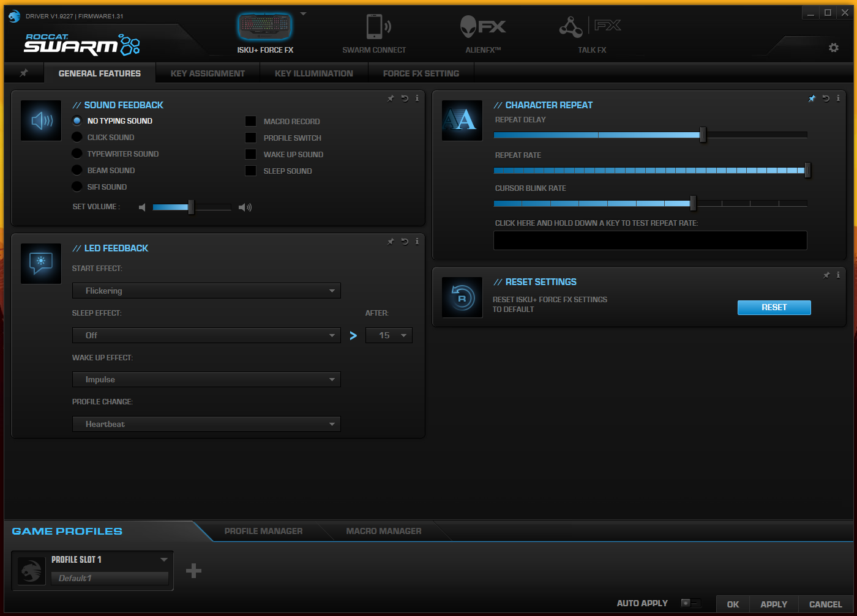Show info for the Reset Settings panel
This screenshot has width=857, height=616.
[x=839, y=275]
